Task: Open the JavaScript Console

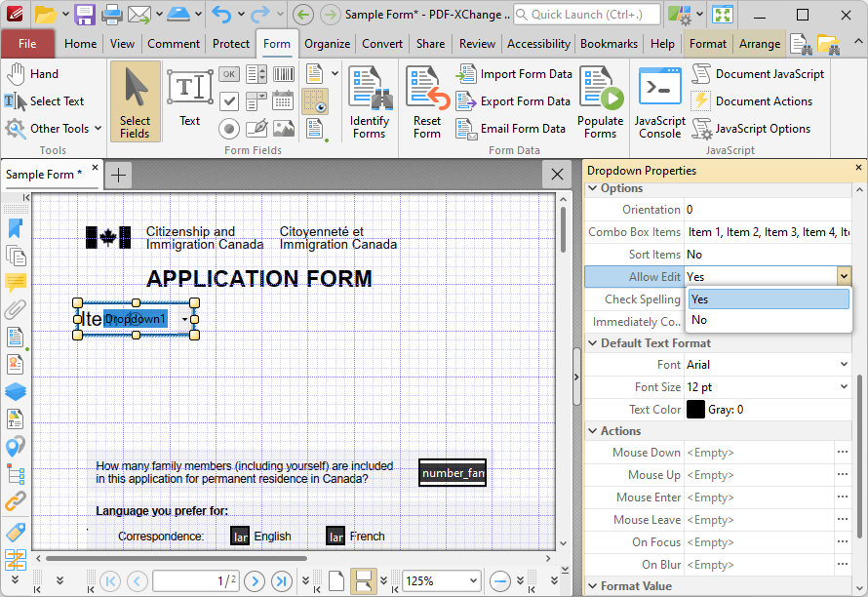Action: click(x=660, y=101)
